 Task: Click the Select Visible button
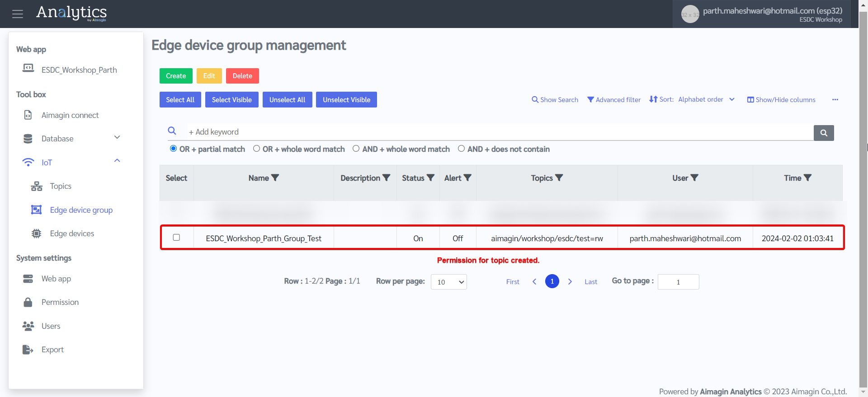coord(231,100)
